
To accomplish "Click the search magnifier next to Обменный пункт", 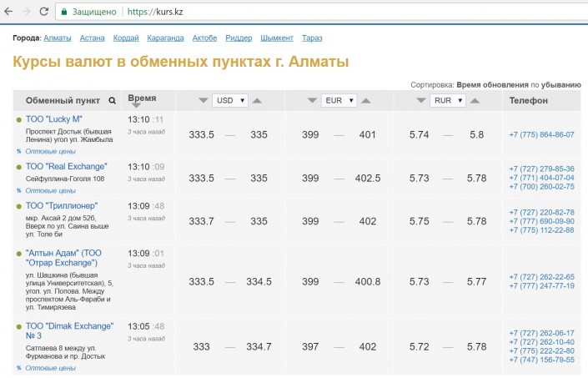I will click(113, 101).
